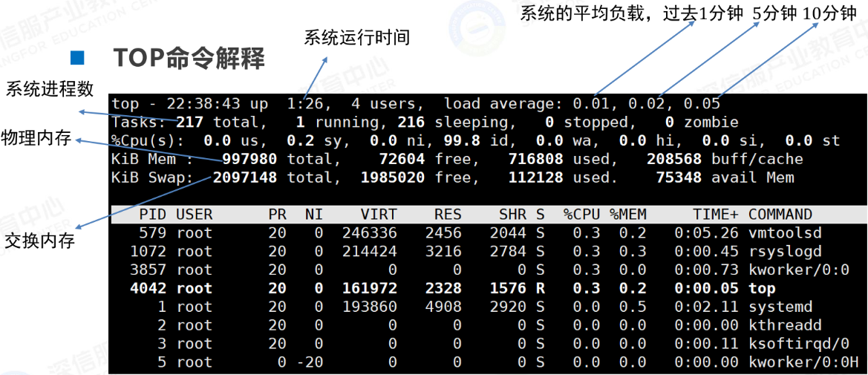
Task: Select the VIRT value "193860"
Action: point(370,307)
